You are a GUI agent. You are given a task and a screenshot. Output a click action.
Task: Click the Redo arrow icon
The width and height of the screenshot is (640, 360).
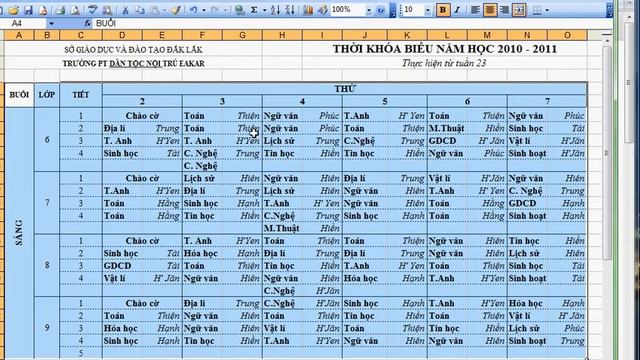[215, 10]
